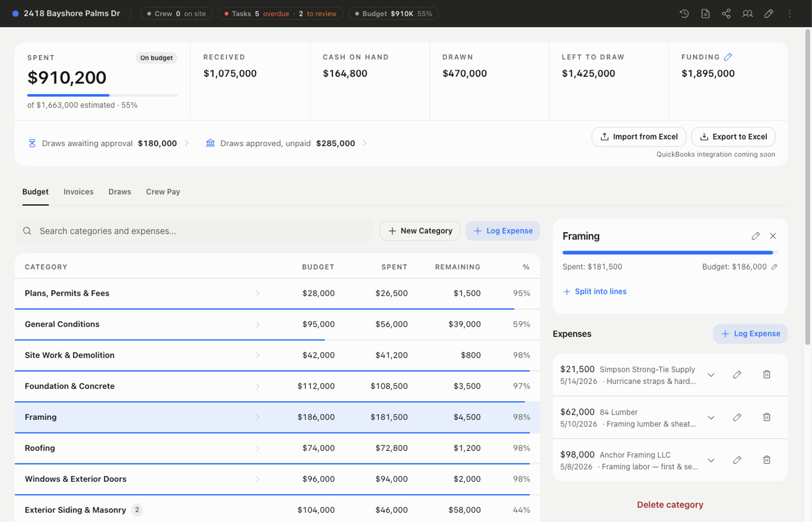This screenshot has height=522, width=812.
Task: Expand the Anchor Framing LLC expense details
Action: point(711,460)
